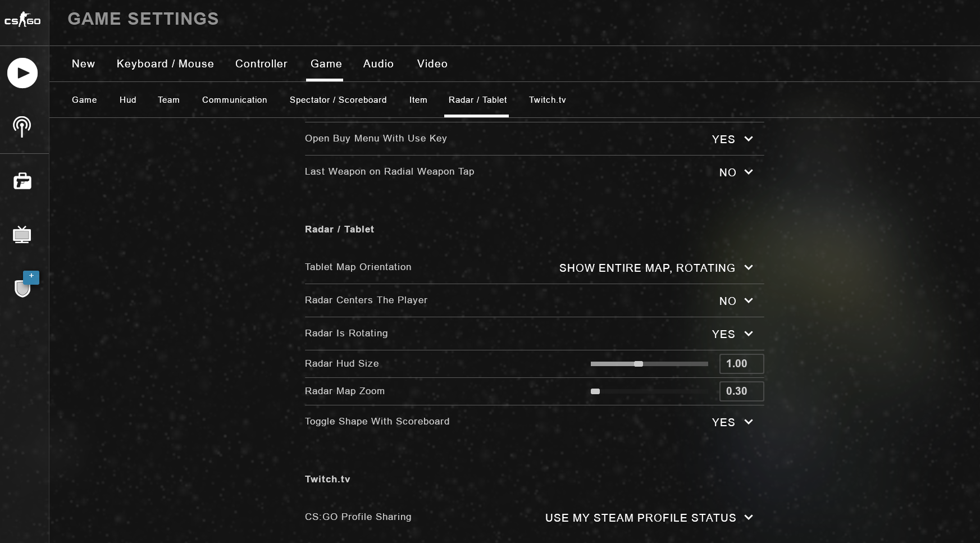The image size is (980, 543).
Task: Open the broadcast antenna icon
Action: [x=22, y=126]
